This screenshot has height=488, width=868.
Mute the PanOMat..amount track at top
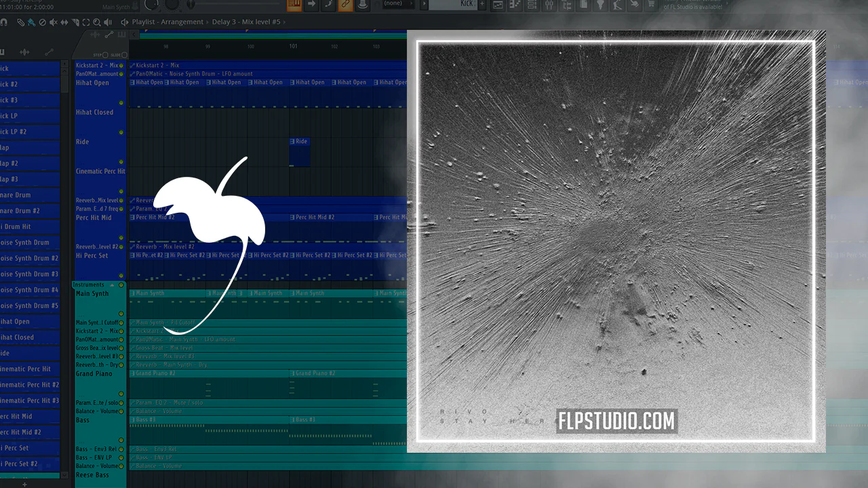[121, 74]
